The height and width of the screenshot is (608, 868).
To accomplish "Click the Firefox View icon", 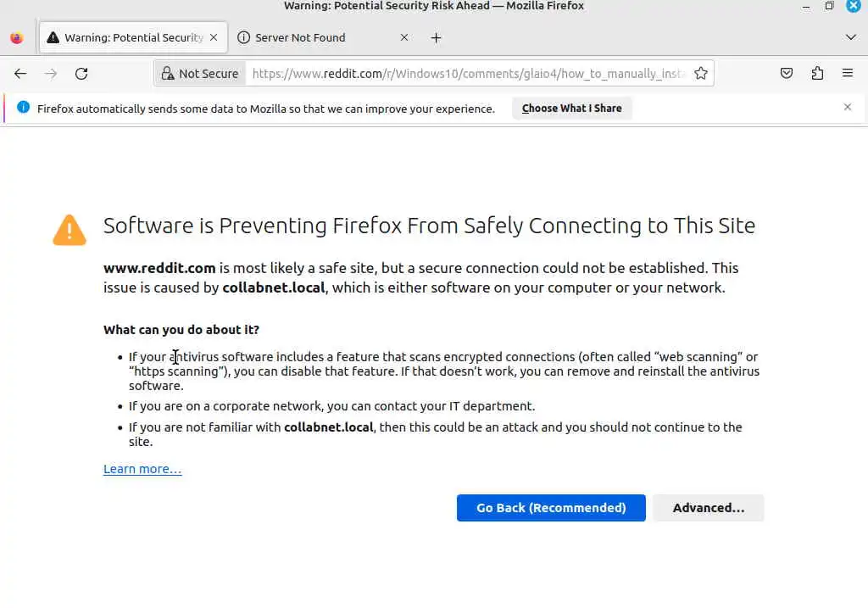I will 16,37.
